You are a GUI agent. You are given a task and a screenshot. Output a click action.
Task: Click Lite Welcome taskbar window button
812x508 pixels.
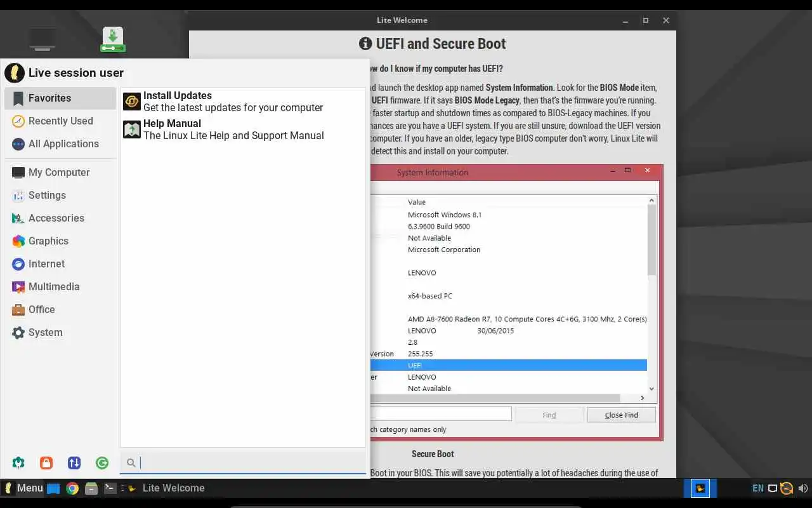click(167, 488)
